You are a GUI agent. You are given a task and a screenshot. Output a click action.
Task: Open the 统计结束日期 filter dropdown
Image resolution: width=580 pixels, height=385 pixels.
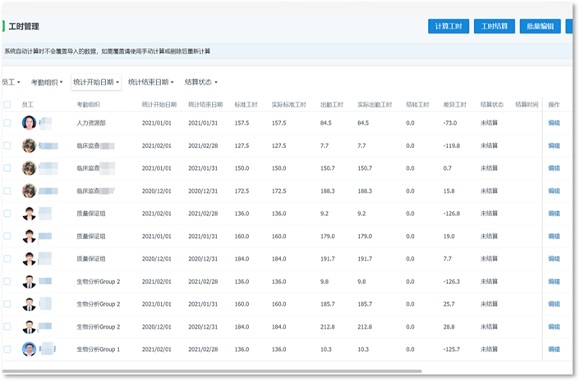point(151,82)
